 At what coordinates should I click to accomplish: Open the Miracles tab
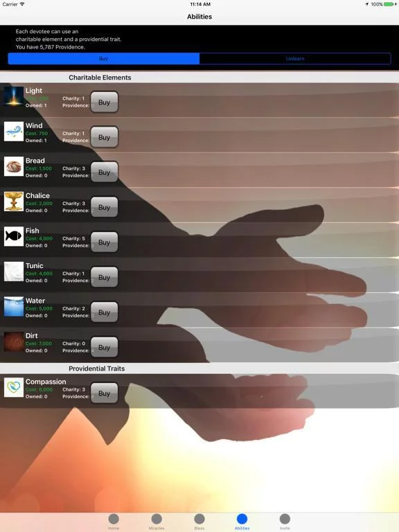[x=157, y=521]
